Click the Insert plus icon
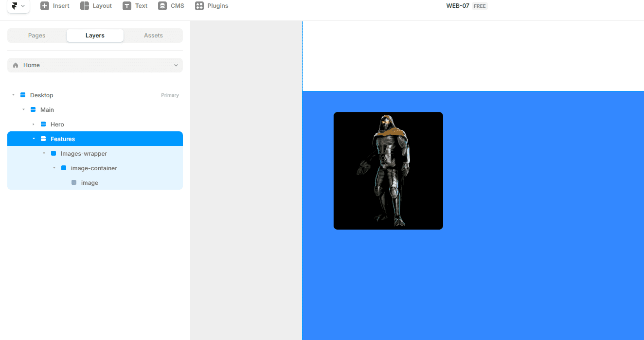Viewport: 644px width, 340px height. point(45,6)
